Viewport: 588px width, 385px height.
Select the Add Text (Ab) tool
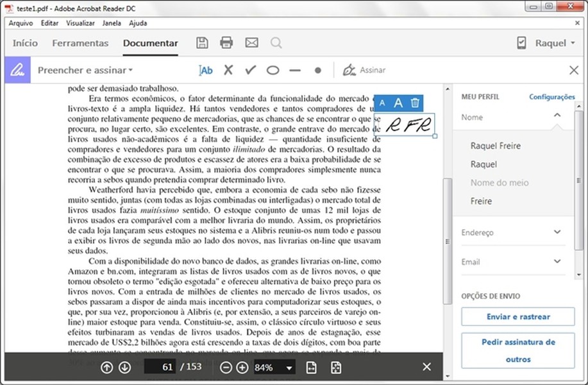pyautogui.click(x=205, y=70)
